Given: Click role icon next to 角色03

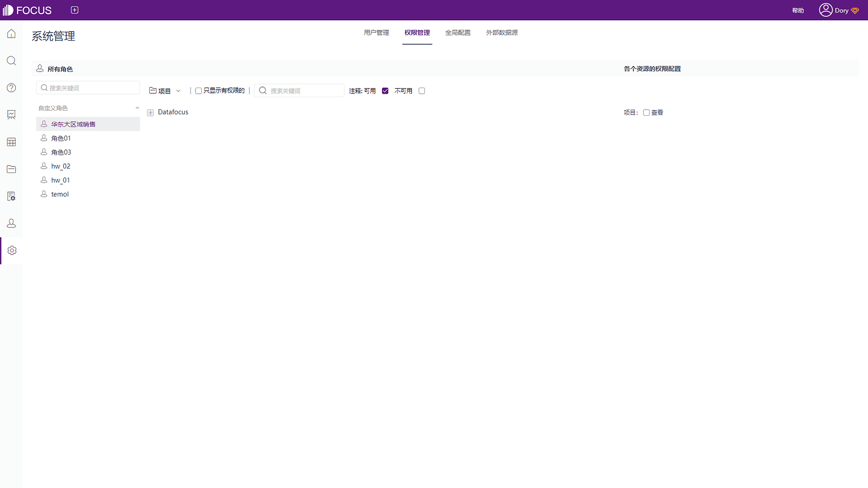Looking at the screenshot, I should click(x=44, y=152).
